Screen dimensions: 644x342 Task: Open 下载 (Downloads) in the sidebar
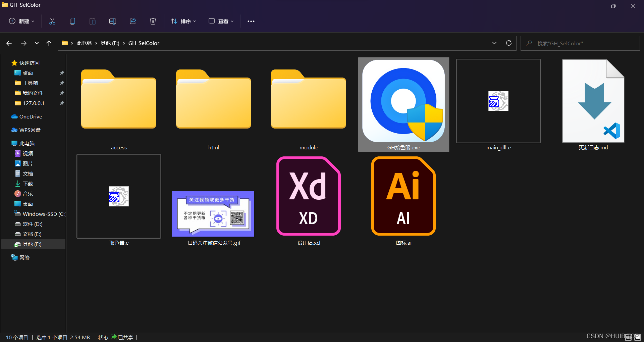tap(28, 184)
